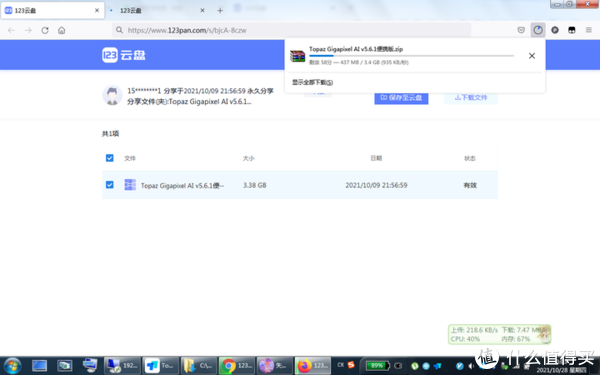The image size is (600, 375).
Task: Sort by 大小 column header
Action: coord(248,158)
